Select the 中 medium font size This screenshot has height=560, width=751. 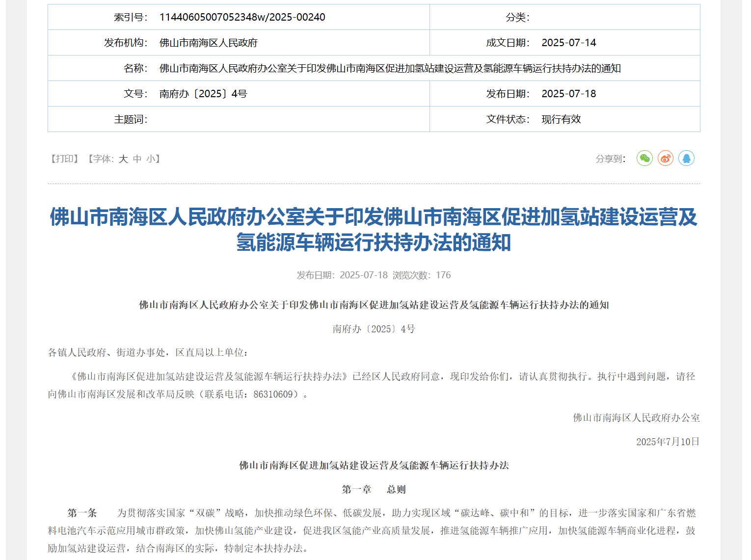[x=136, y=159]
